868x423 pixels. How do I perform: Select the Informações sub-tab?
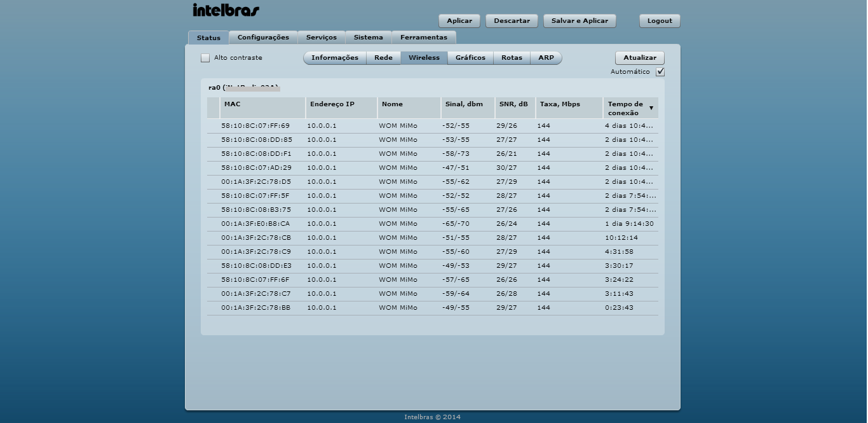335,58
